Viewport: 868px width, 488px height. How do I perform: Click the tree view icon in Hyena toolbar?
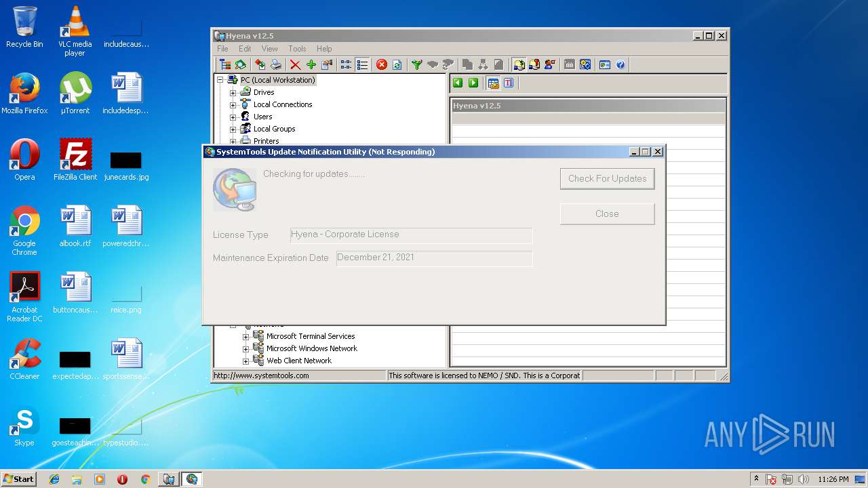(224, 64)
